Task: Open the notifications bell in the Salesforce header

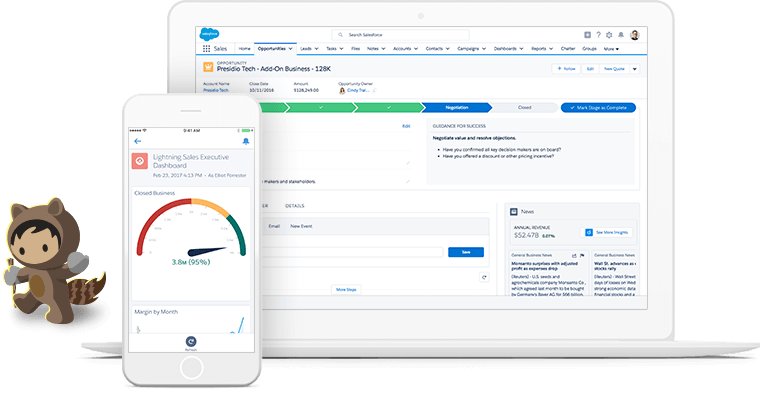Action: [621, 35]
